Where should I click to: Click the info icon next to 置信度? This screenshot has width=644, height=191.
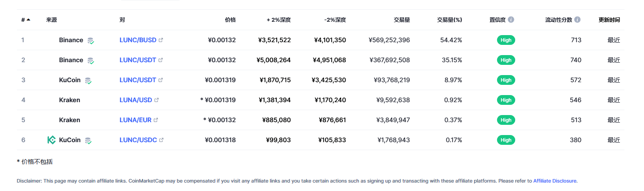point(511,20)
